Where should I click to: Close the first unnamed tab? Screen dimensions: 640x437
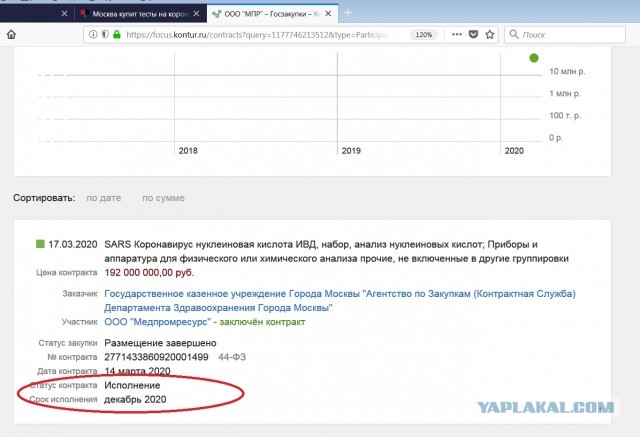[64, 13]
